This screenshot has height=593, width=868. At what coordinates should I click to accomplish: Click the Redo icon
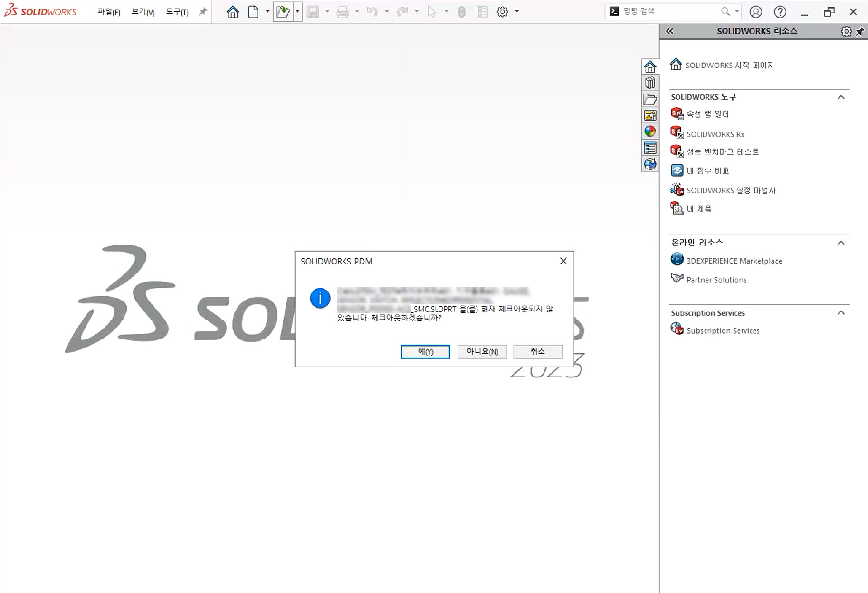(x=402, y=12)
